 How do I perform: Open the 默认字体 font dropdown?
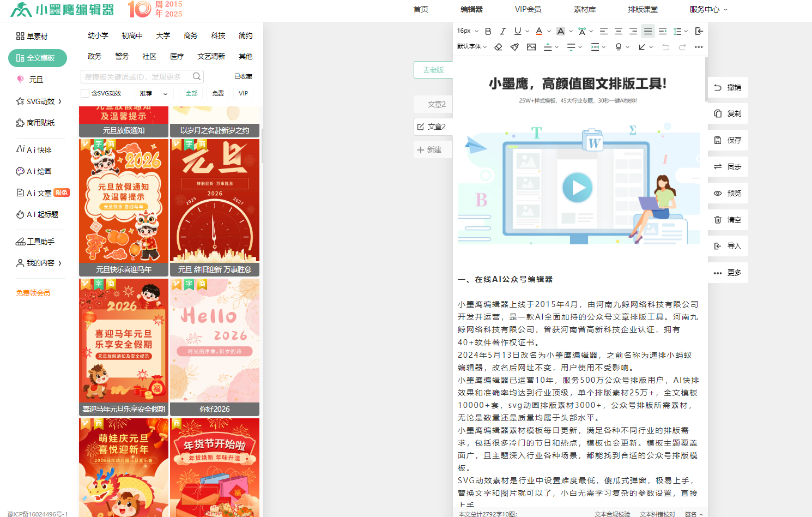[x=472, y=47]
